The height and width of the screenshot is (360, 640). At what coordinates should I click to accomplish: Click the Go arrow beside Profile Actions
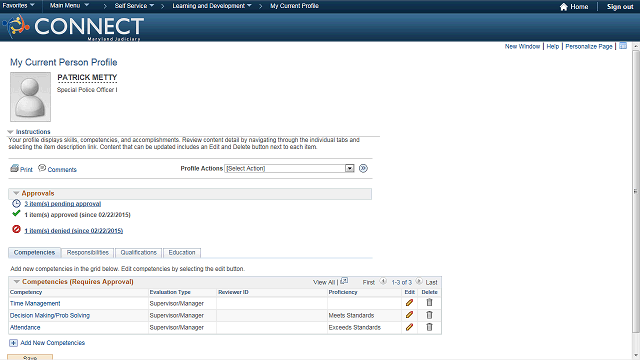(363, 168)
